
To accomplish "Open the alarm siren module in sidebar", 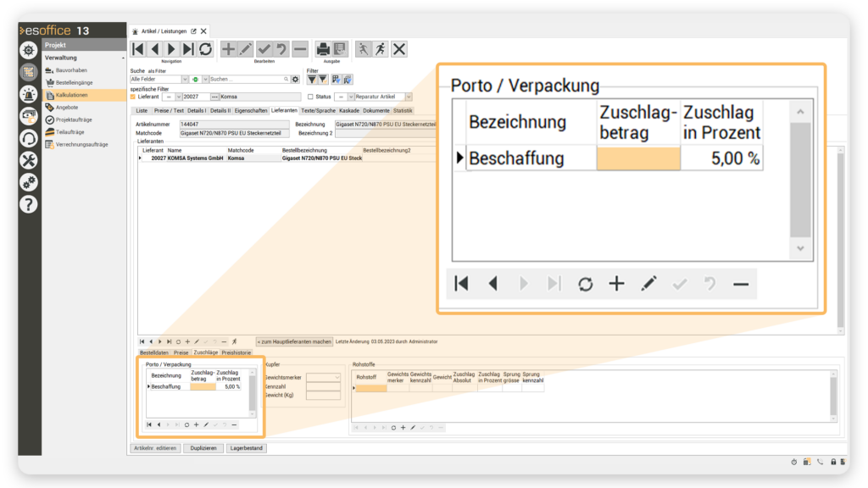I will [x=29, y=94].
